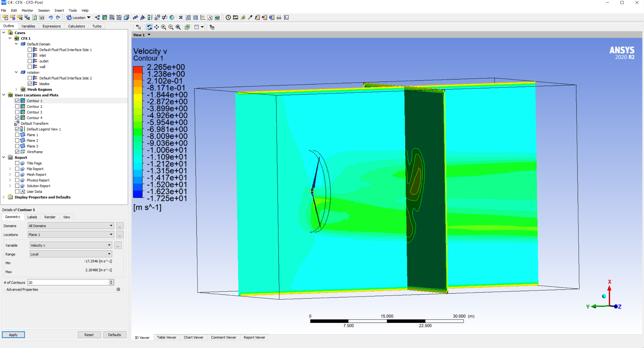
Task: Click the Load Results toolbar icon
Action: point(6,17)
